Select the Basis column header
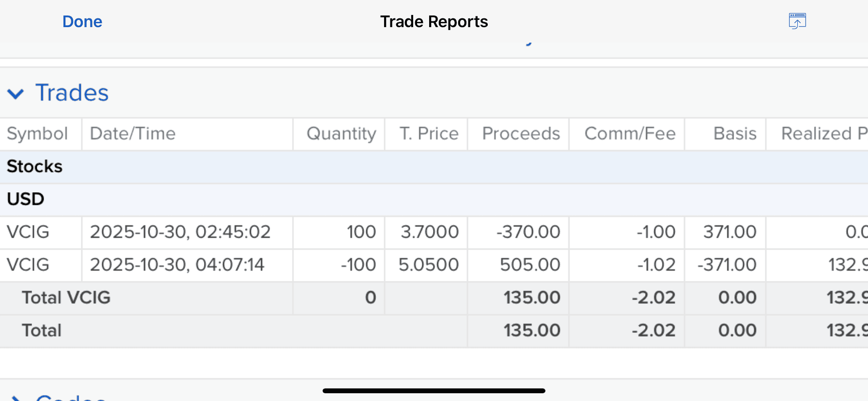Image resolution: width=868 pixels, height=401 pixels. pos(735,134)
